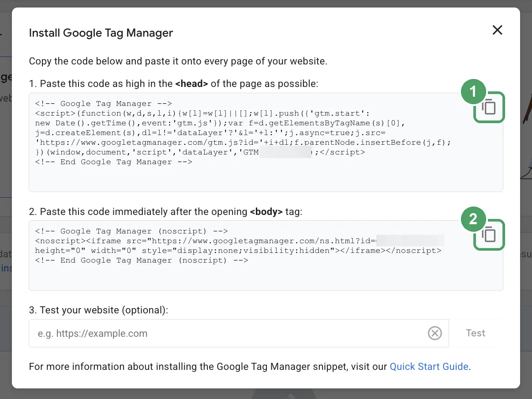Click the "<!-- End Google Tag Manager -->" line
Viewport: 532px width, 399px height.
[114, 162]
